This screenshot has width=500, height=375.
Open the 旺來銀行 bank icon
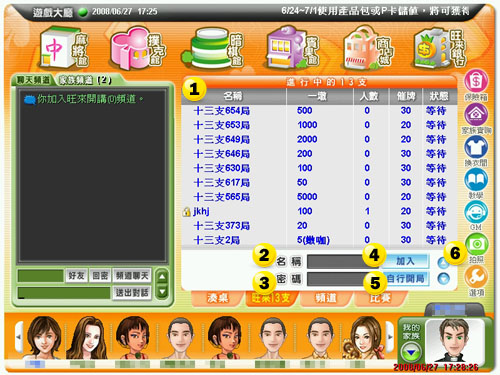[440, 49]
